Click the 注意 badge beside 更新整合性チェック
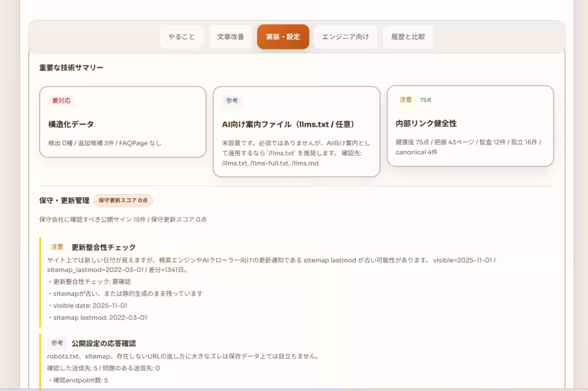Image resolution: width=588 pixels, height=391 pixels. pyautogui.click(x=57, y=247)
